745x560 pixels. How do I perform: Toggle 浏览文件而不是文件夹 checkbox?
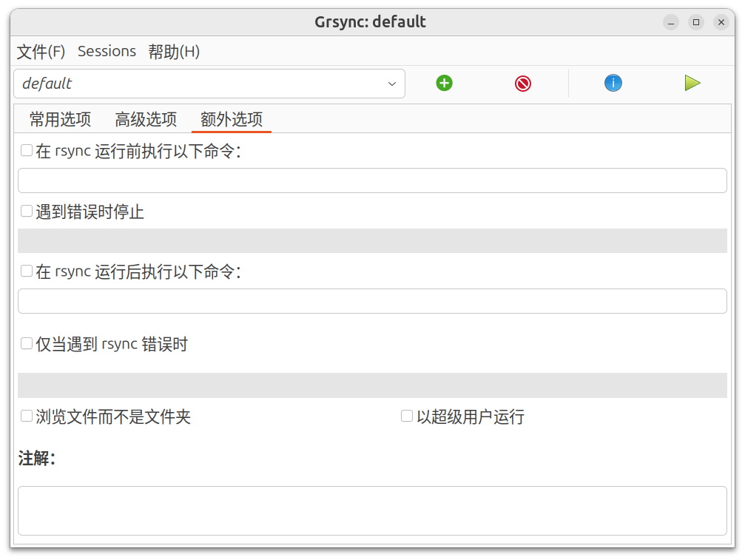(x=27, y=416)
